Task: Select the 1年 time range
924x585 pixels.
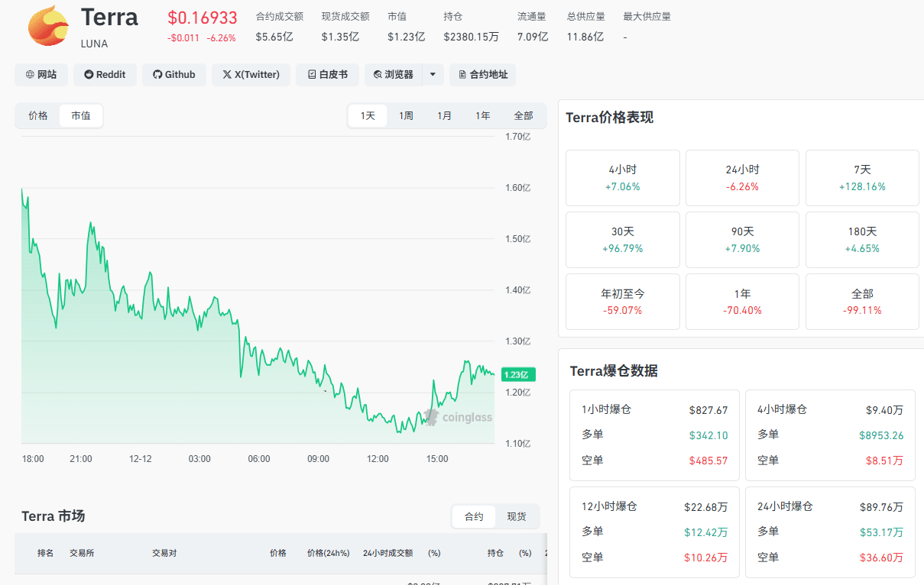Action: point(483,116)
